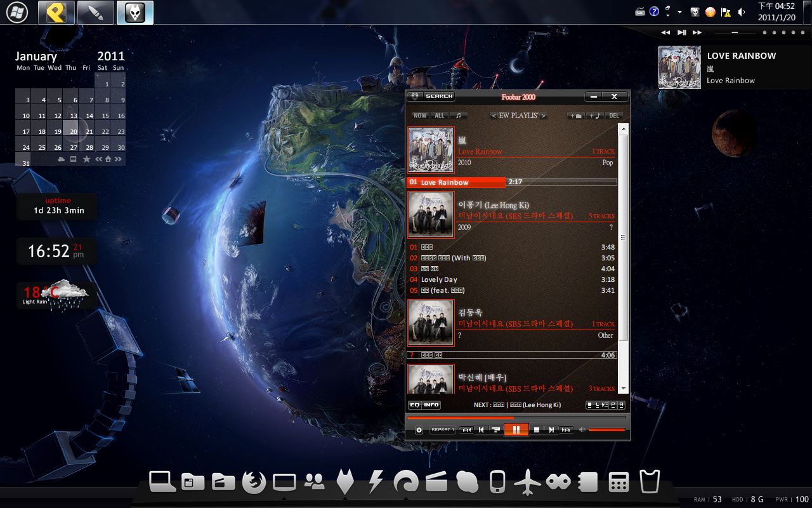Adjust the Foobar volume slider
The image size is (812, 508).
click(x=607, y=430)
